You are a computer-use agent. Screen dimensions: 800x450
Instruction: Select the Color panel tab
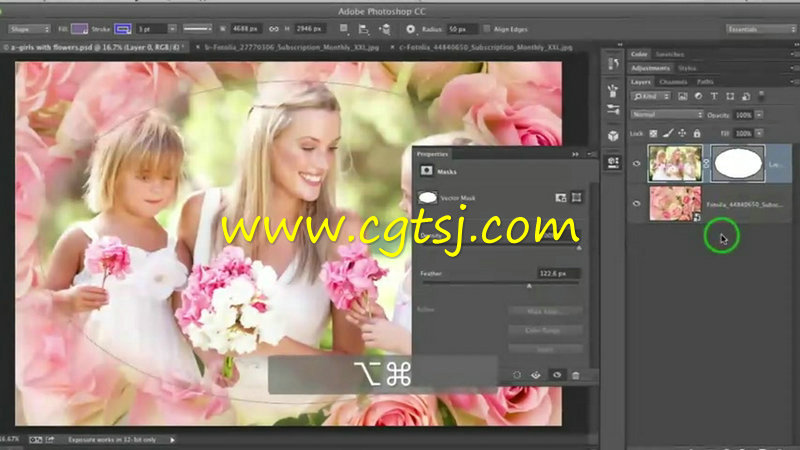(x=639, y=54)
